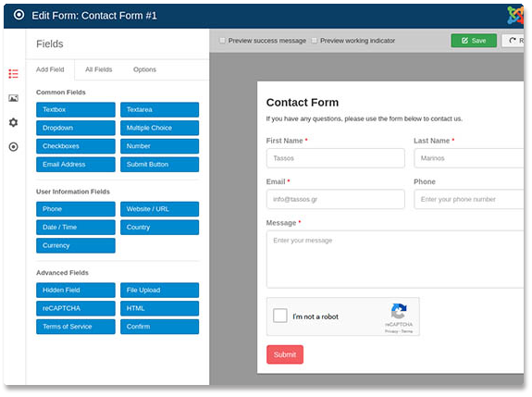Switch to the Options tab
The height and width of the screenshot is (397, 532).
tap(145, 69)
